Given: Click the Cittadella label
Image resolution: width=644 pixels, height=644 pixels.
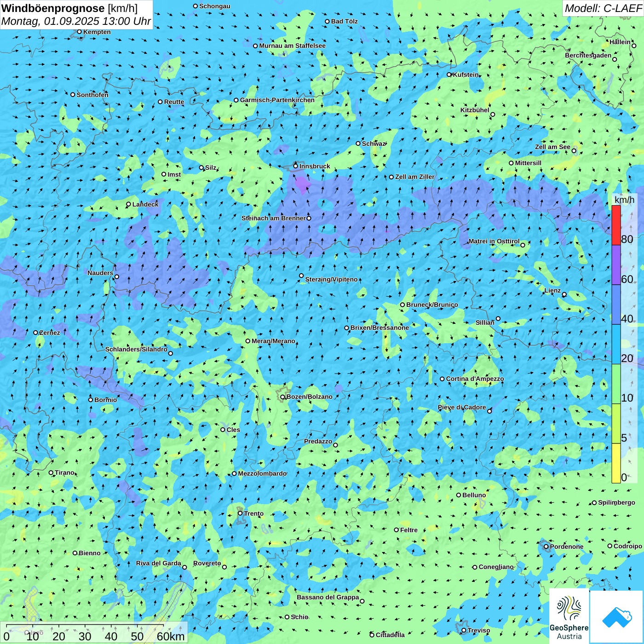Looking at the screenshot, I should coord(390,635).
